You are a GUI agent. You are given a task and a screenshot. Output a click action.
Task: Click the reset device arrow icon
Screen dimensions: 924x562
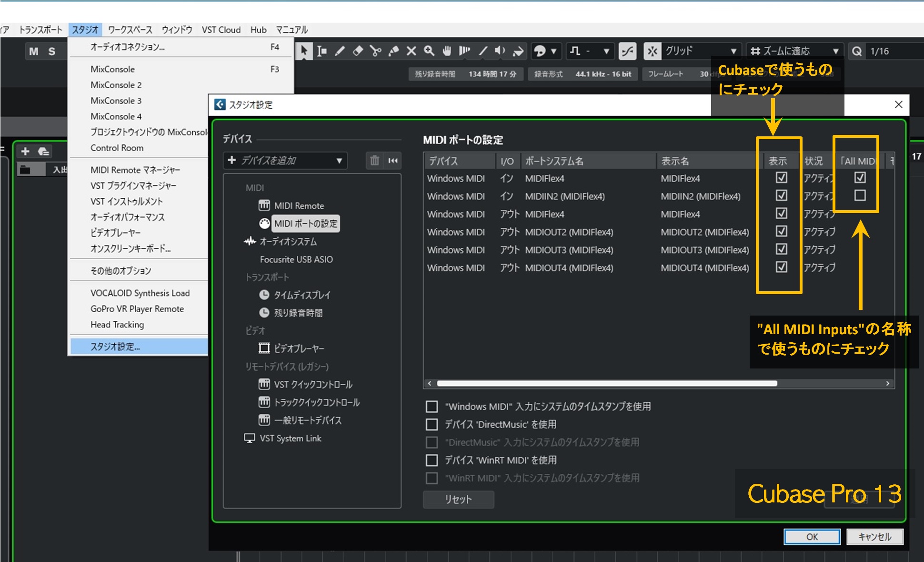[393, 160]
